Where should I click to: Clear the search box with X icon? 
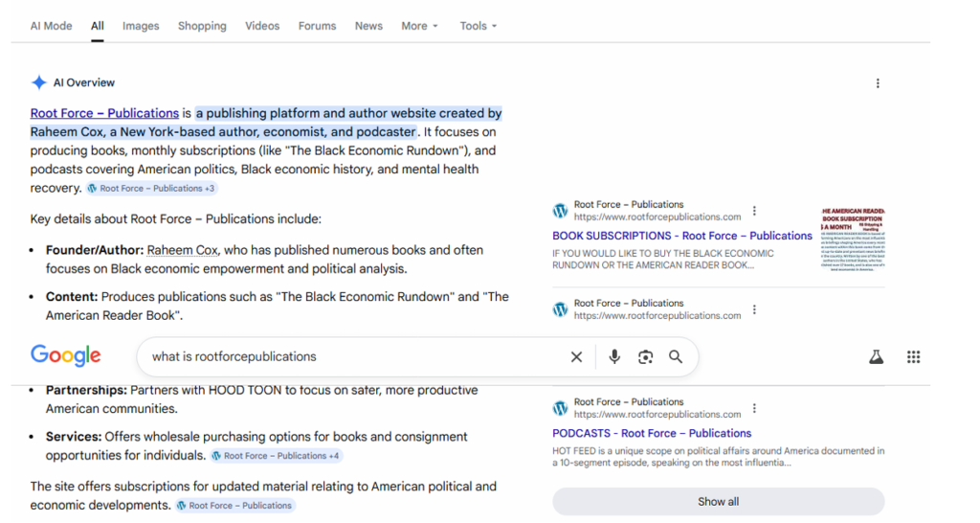tap(576, 357)
